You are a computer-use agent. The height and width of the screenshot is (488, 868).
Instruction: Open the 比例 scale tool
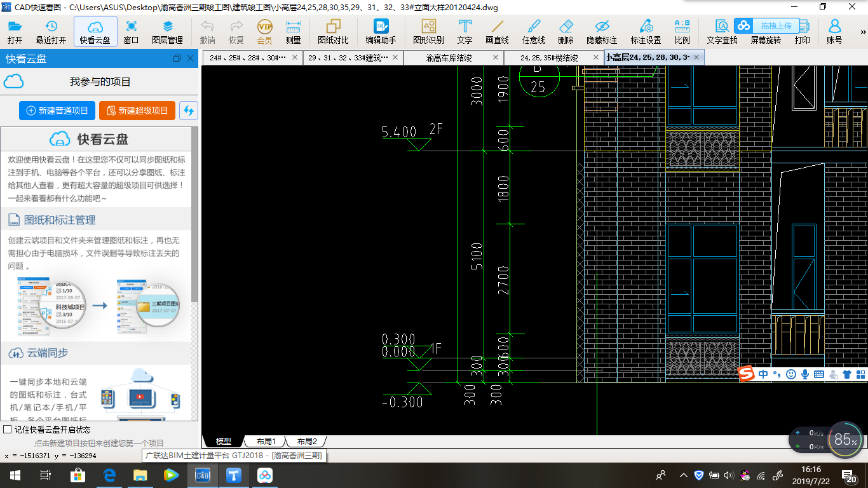tap(682, 32)
